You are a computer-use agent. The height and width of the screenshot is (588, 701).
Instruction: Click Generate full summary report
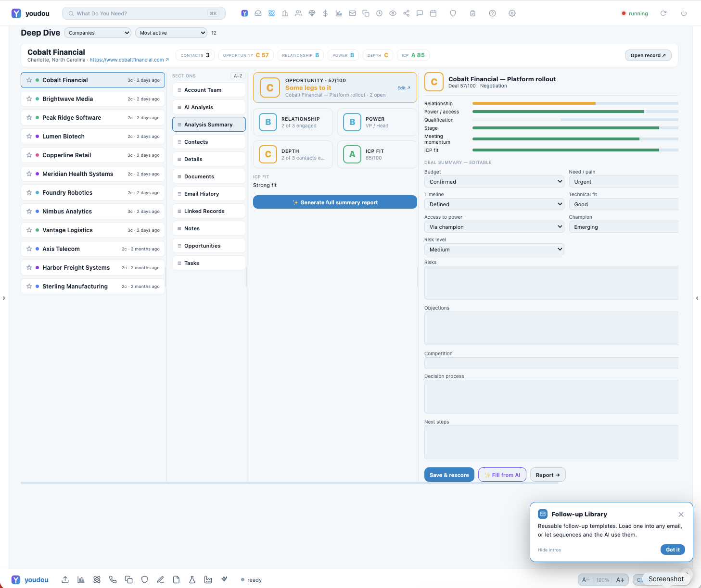click(x=335, y=202)
